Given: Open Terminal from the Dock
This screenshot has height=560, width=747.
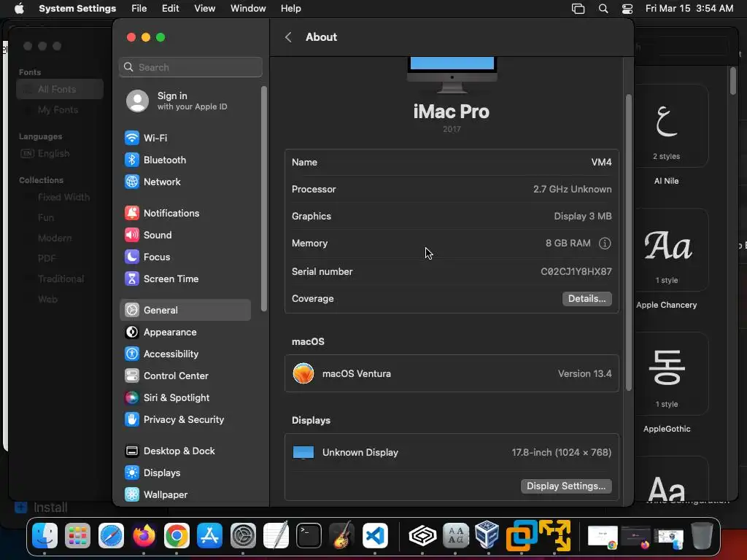Looking at the screenshot, I should 309,536.
